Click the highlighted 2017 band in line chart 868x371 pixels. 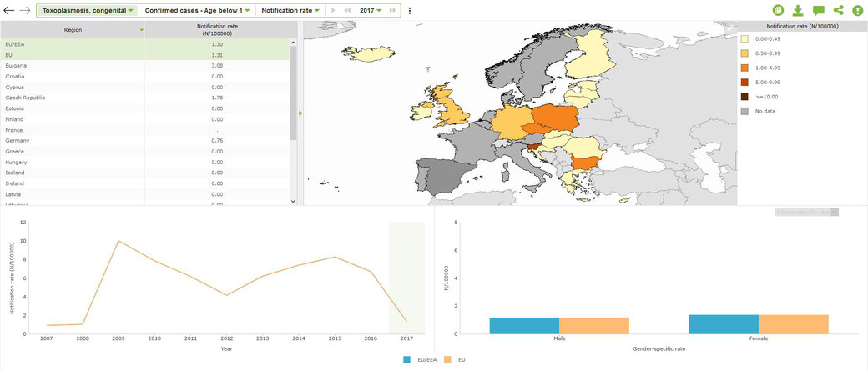(x=407, y=278)
